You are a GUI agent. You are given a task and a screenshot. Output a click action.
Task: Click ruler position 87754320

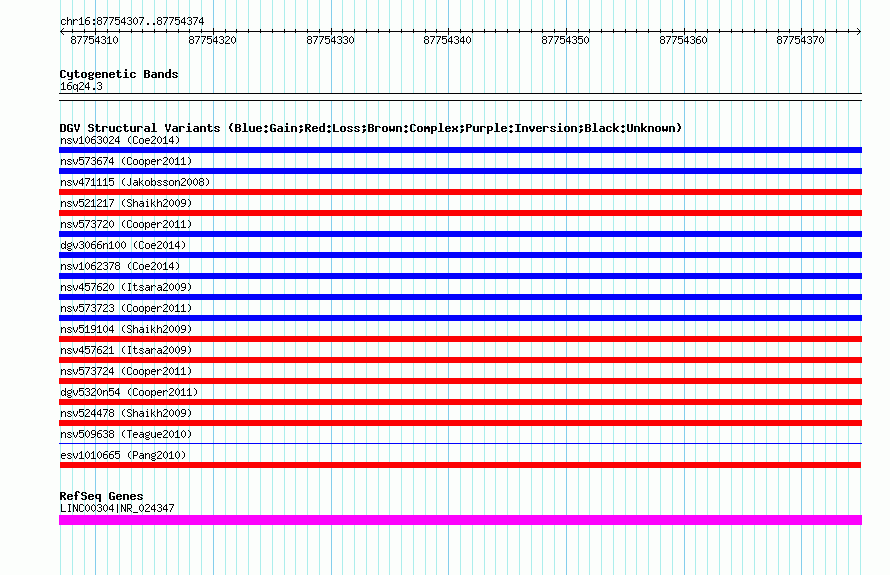point(212,40)
